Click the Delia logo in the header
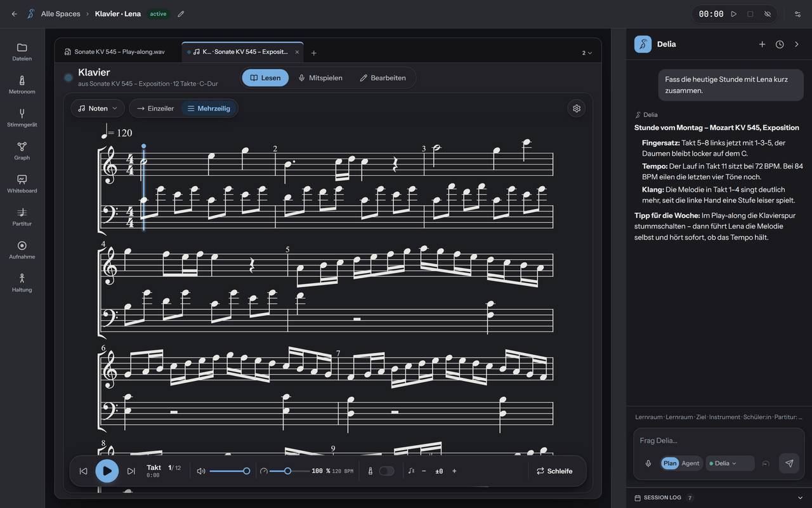Viewport: 812px width, 508px height. (x=643, y=44)
